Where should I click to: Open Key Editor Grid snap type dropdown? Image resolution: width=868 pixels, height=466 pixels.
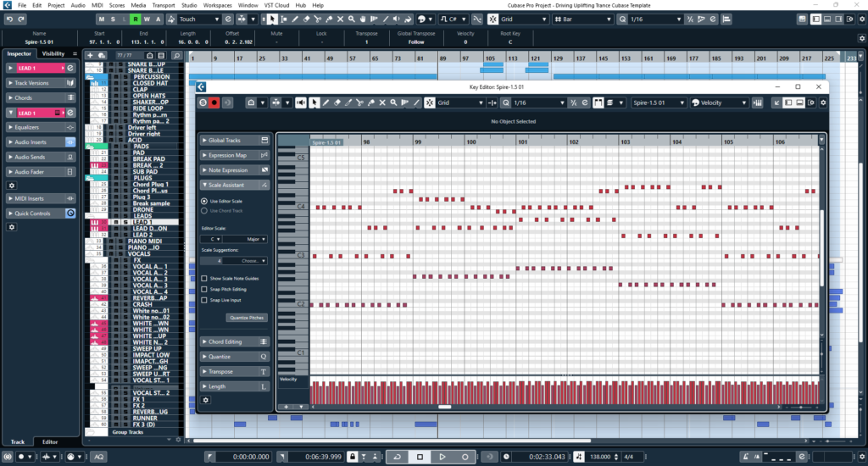pyautogui.click(x=460, y=103)
